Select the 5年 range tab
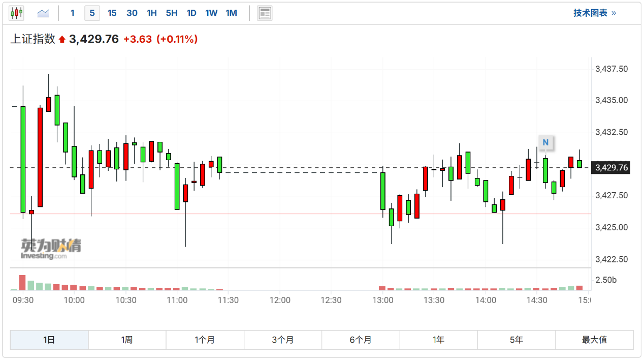644x362 pixels. click(x=517, y=340)
